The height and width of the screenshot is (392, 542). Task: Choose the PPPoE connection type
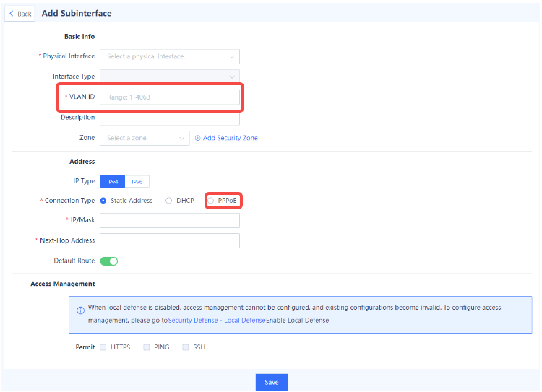(x=211, y=201)
